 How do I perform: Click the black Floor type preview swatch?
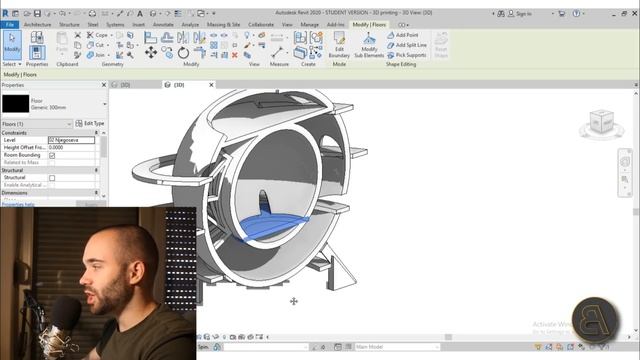click(x=16, y=104)
